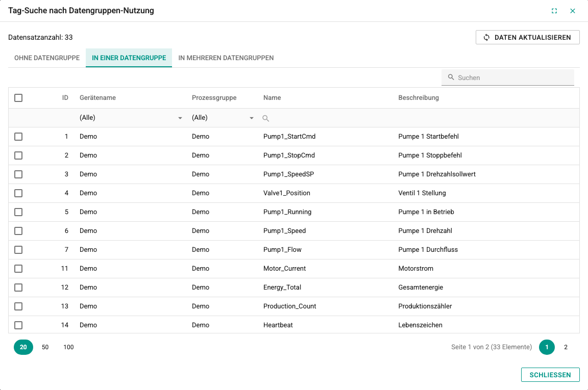Image resolution: width=588 pixels, height=390 pixels.
Task: Check the box for Pump1_StartCmd row
Action: point(18,137)
